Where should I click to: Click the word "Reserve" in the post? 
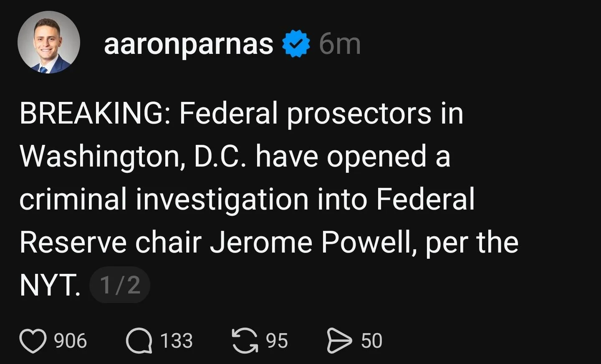click(x=73, y=242)
